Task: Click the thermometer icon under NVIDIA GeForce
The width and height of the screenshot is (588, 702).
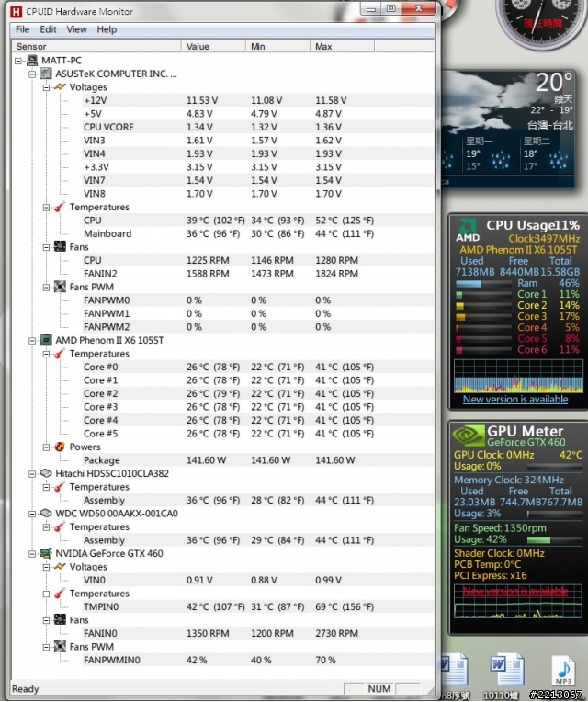Action: coord(60,594)
